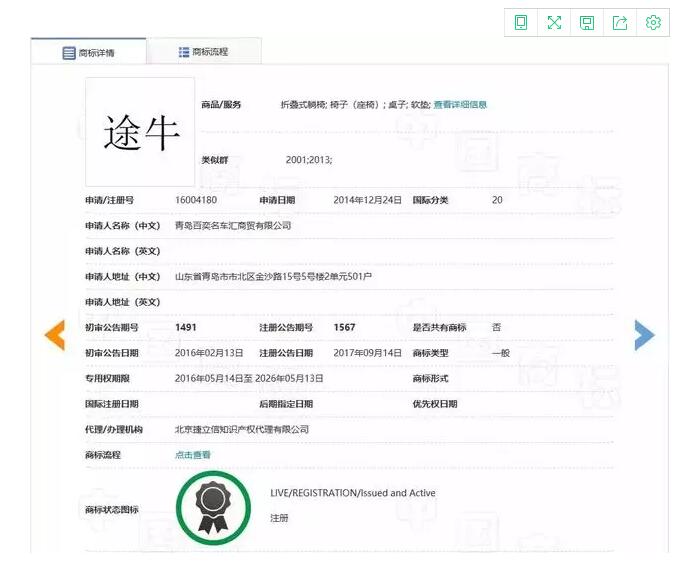
Task: Click the 途牛 trademark image
Action: pyautogui.click(x=140, y=132)
